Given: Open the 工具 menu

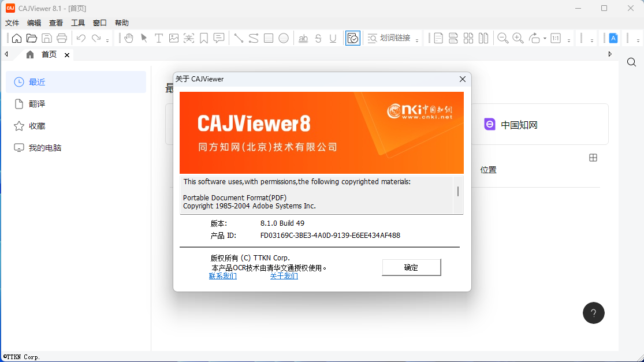Looking at the screenshot, I should (x=78, y=23).
